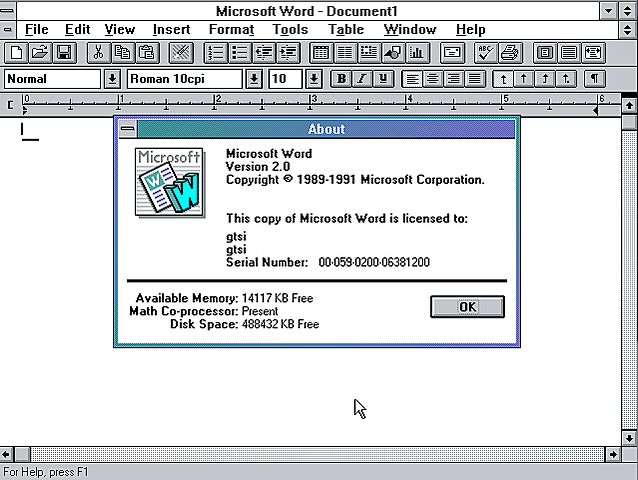The width and height of the screenshot is (638, 480).
Task: Open the About dialog control menu box
Action: pyautogui.click(x=128, y=129)
